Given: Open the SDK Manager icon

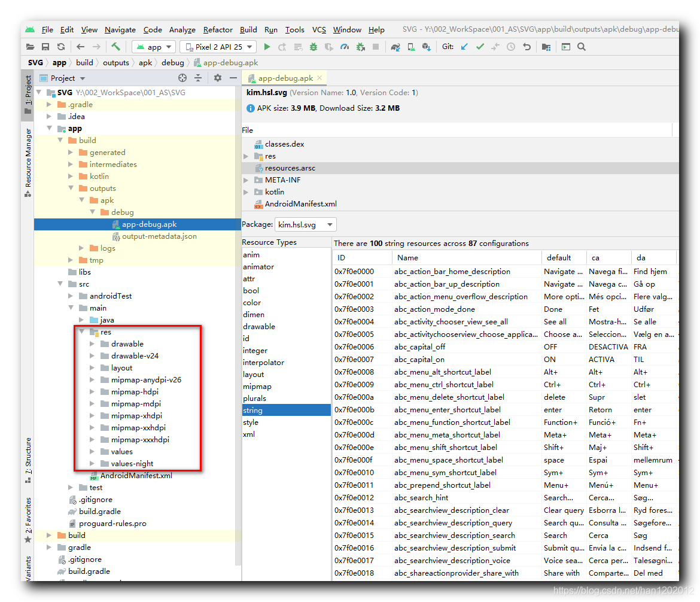Looking at the screenshot, I should tap(427, 47).
